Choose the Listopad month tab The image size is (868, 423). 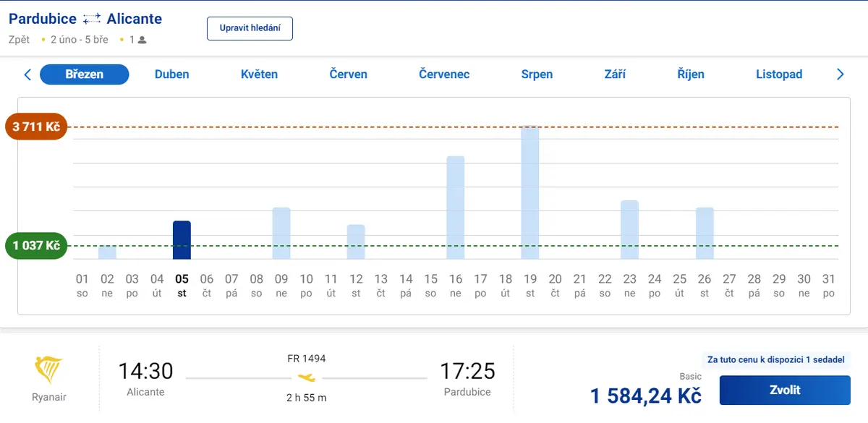[779, 74]
